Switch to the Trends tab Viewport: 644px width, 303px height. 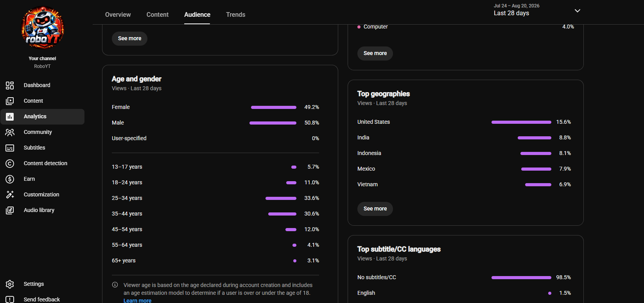[x=236, y=14]
